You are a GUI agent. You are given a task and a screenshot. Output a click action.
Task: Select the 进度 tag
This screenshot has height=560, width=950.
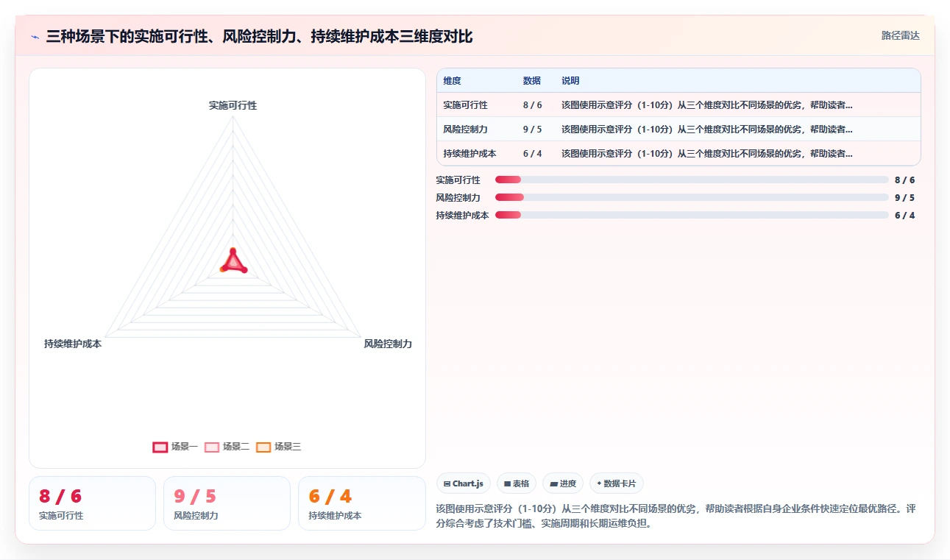563,483
